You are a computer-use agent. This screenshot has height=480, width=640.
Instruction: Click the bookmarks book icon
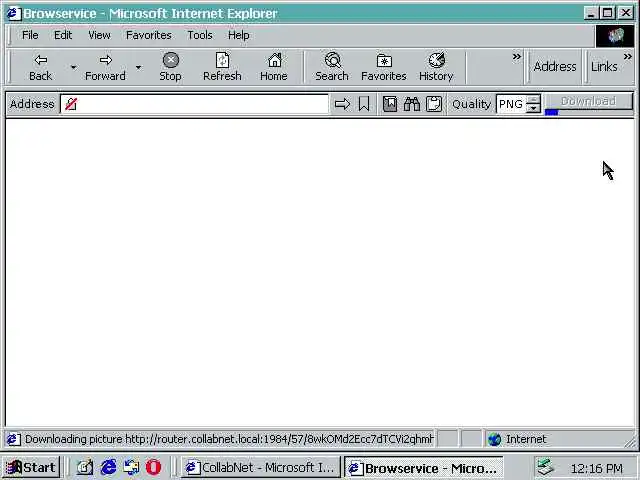click(x=390, y=104)
